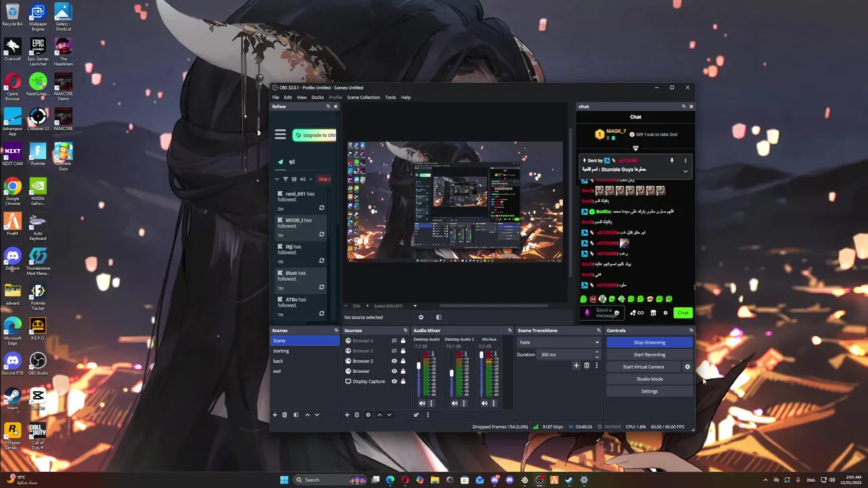
Task: Collapse chevron in follow dock toolbar
Action: 277,179
